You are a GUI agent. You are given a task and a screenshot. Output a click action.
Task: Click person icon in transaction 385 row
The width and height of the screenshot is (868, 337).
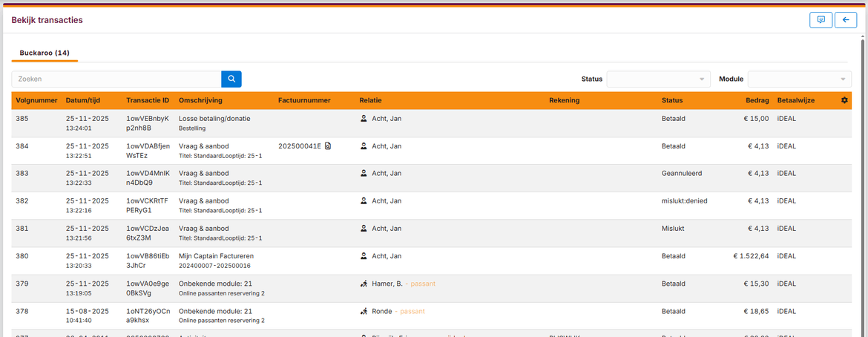[x=364, y=118]
